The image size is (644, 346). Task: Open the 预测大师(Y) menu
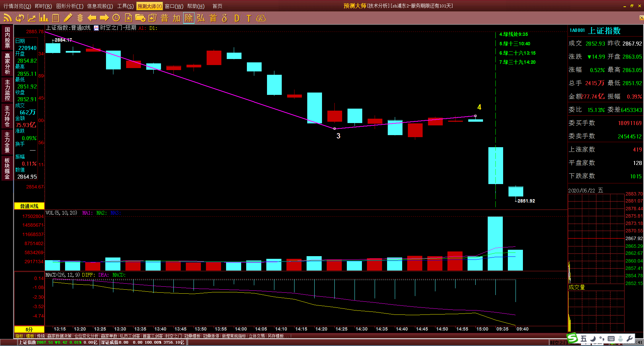coord(150,6)
